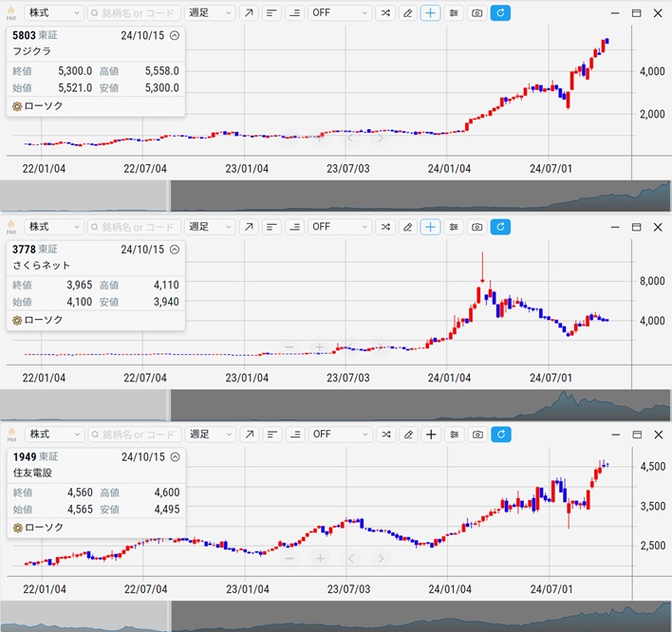Collapse the 5803 Fujikura price info panel
672x632 pixels.
point(174,35)
